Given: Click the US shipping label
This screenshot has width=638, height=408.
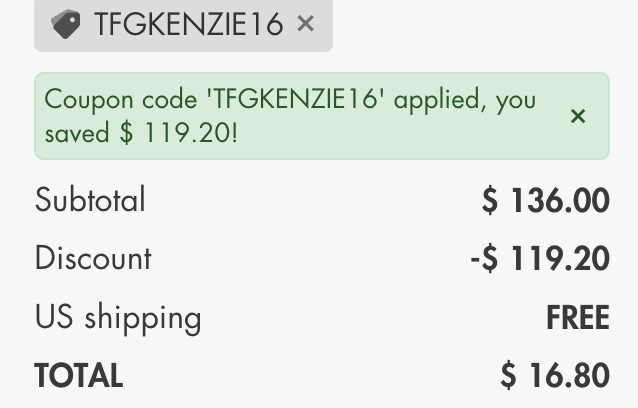Looking at the screenshot, I should pos(118,318).
